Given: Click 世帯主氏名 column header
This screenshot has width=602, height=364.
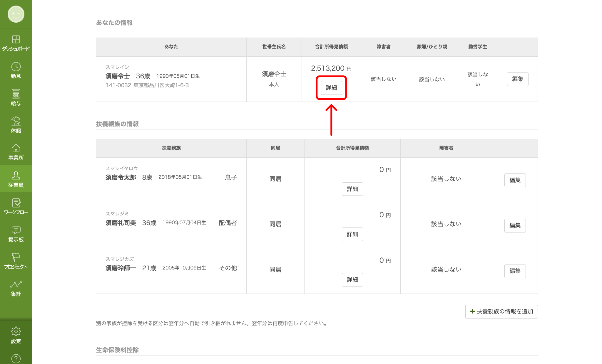Looking at the screenshot, I should point(274,47).
